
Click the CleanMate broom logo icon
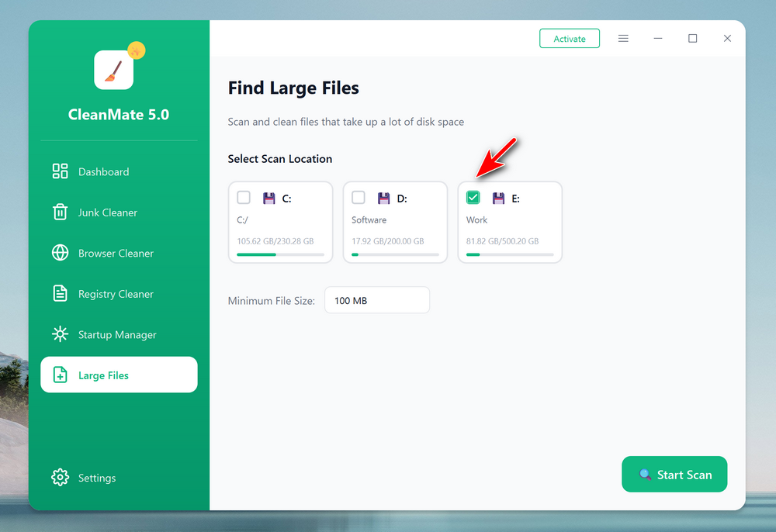pos(114,70)
